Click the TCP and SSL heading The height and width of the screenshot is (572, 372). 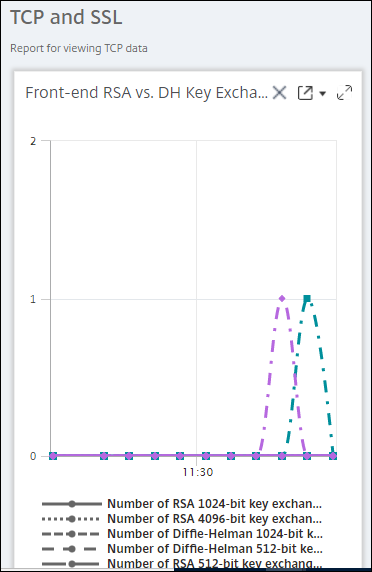(x=66, y=17)
